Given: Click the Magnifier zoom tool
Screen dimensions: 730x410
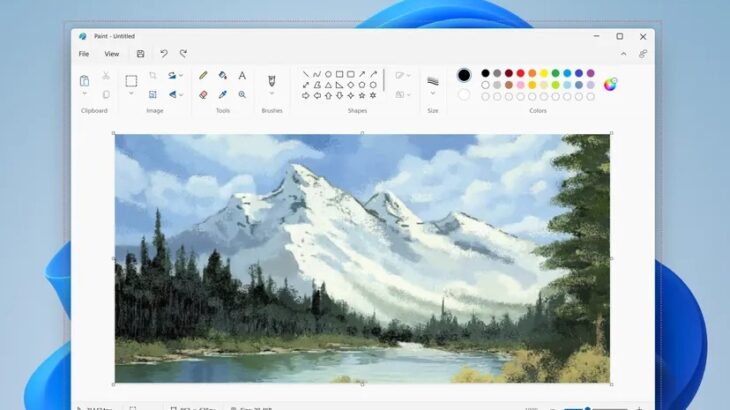Looking at the screenshot, I should [241, 94].
